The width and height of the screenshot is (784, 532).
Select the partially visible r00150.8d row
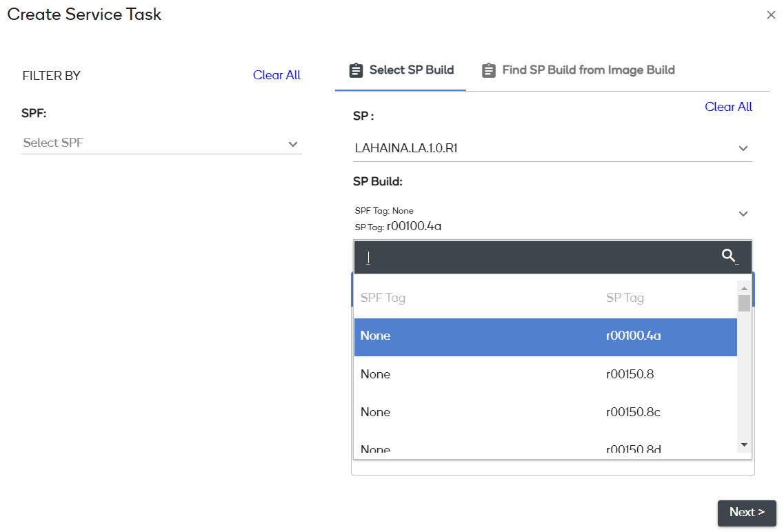[545, 449]
